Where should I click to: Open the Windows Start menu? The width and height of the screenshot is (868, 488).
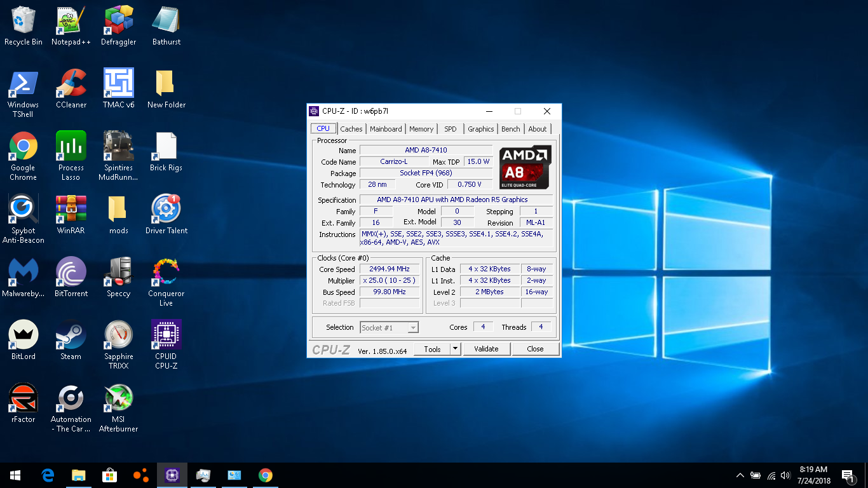point(15,475)
